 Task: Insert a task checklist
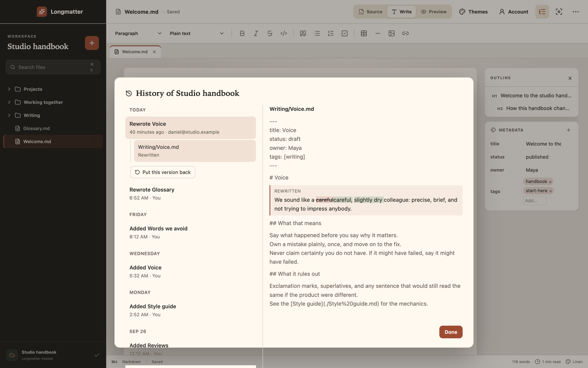(x=345, y=33)
